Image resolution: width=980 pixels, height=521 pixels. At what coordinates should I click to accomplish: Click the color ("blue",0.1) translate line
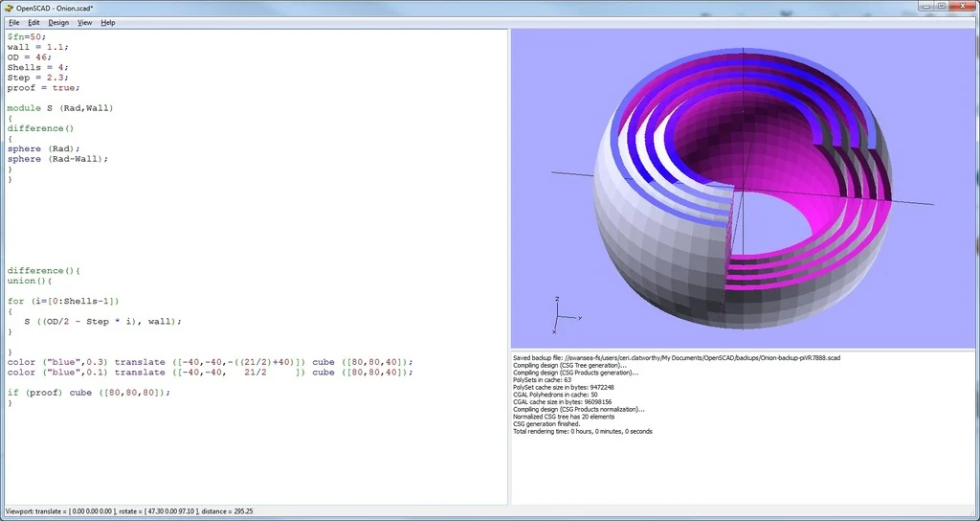click(211, 373)
